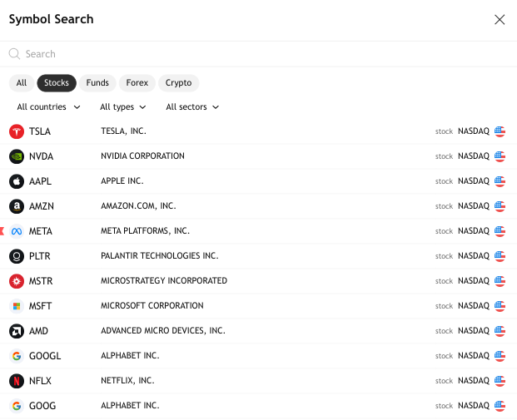Switch to the Funds tab
Screen dimensions: 517x420
[x=97, y=83]
